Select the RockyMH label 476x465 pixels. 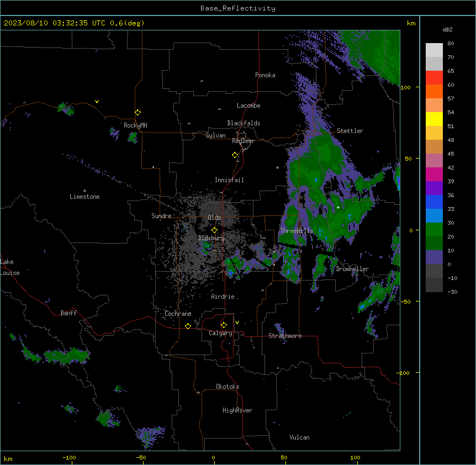[135, 125]
